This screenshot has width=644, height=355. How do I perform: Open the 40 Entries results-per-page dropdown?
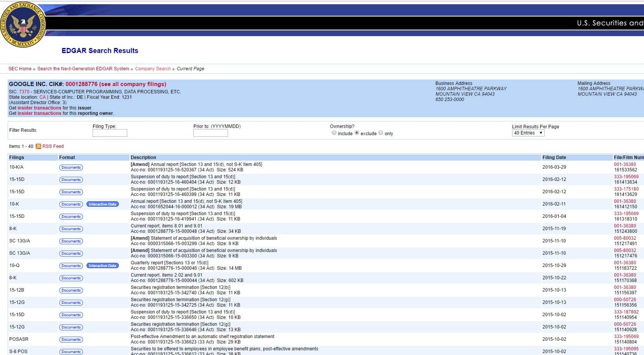[528, 133]
